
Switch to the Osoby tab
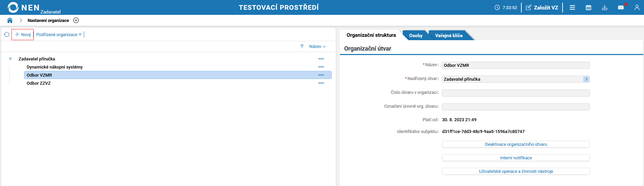pyautogui.click(x=416, y=35)
